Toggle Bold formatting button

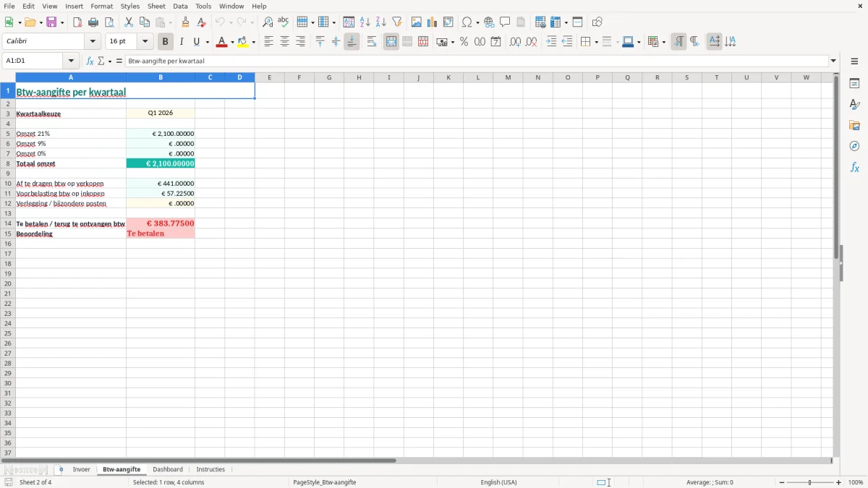(x=166, y=42)
